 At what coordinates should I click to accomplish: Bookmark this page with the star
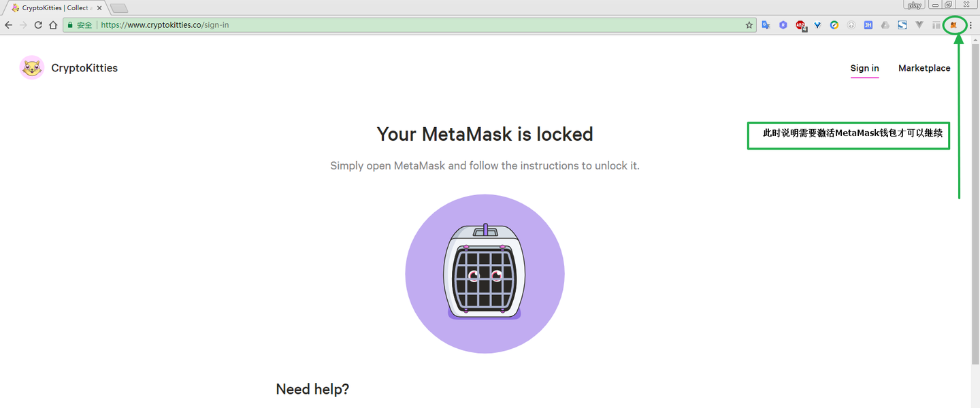pos(749,25)
